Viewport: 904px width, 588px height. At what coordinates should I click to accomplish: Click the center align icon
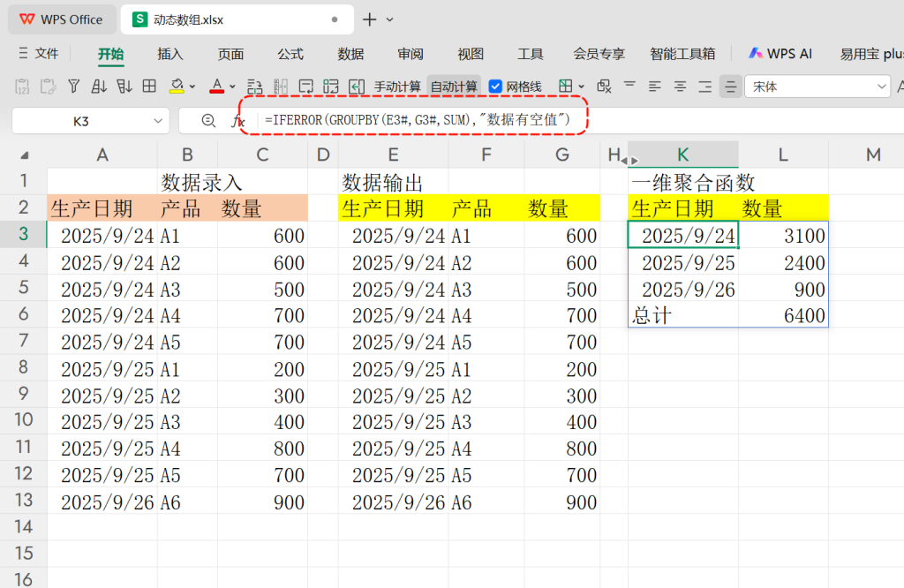[680, 87]
